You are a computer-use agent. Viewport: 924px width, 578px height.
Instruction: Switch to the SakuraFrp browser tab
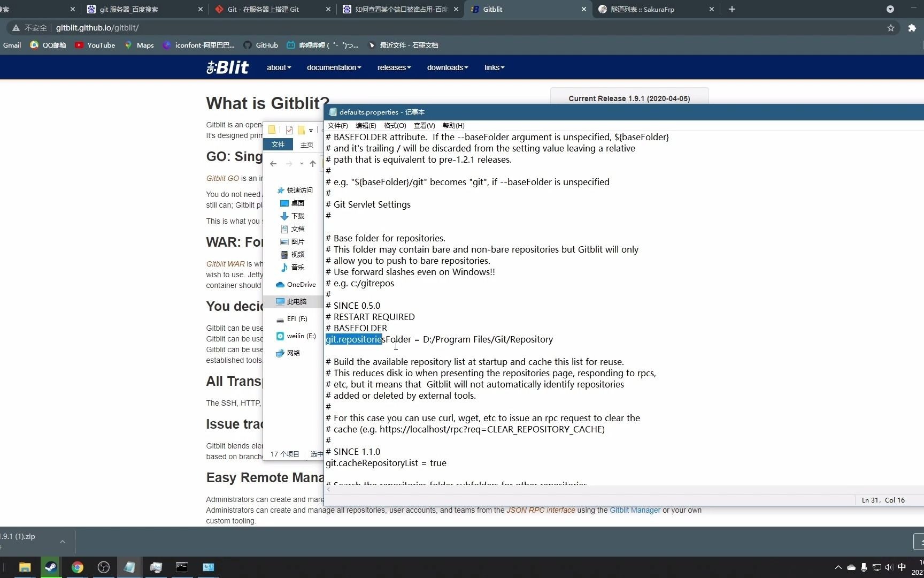tap(656, 9)
